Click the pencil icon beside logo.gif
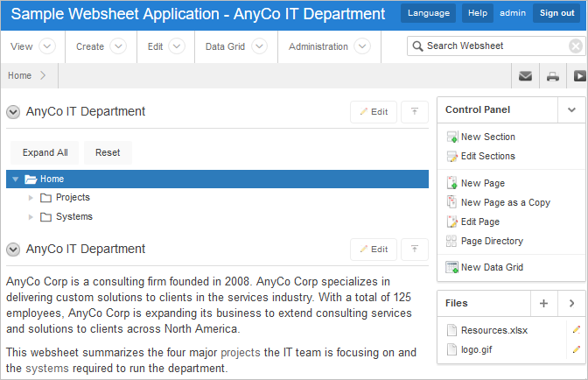588x380 pixels. pyautogui.click(x=576, y=349)
